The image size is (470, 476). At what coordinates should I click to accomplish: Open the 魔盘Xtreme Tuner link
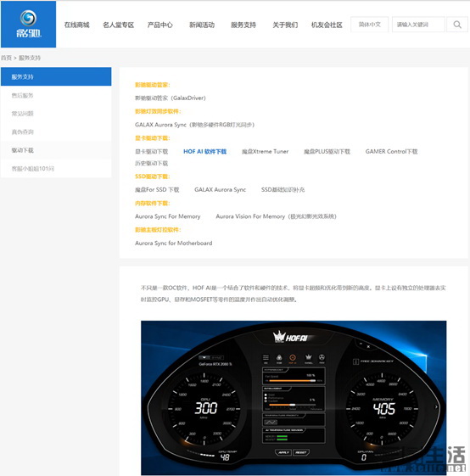click(265, 152)
